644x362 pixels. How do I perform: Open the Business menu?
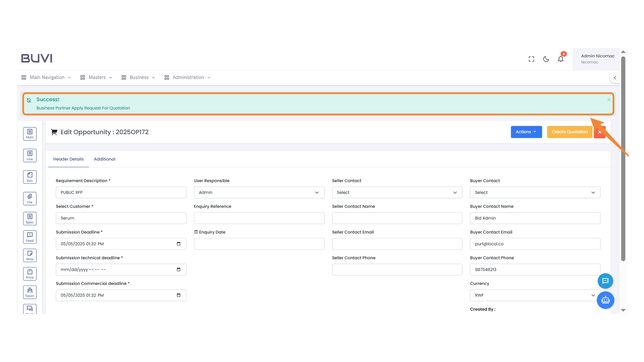(x=139, y=77)
